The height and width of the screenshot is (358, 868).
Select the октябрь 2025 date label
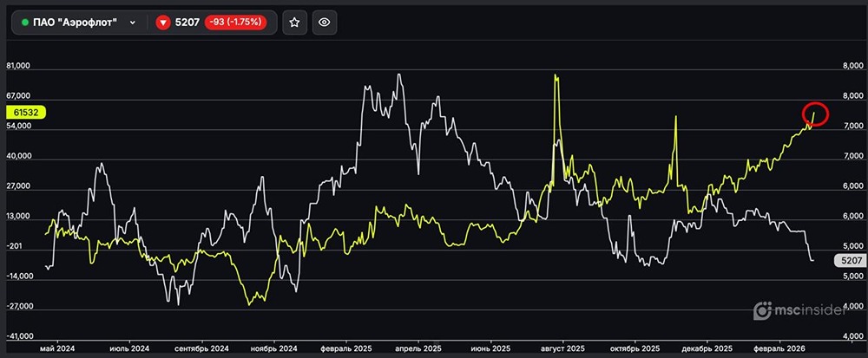[635, 349]
